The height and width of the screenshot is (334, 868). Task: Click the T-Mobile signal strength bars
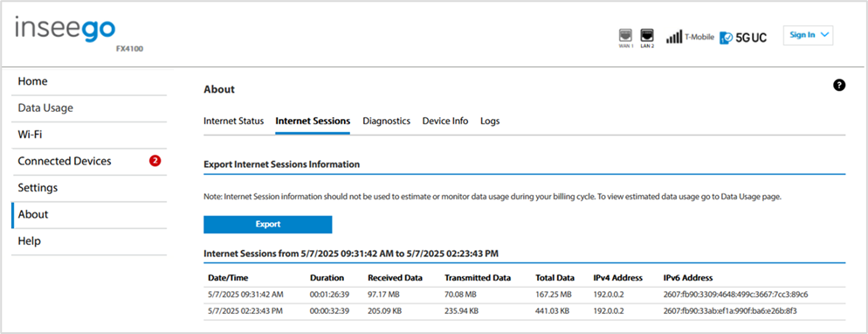(673, 37)
